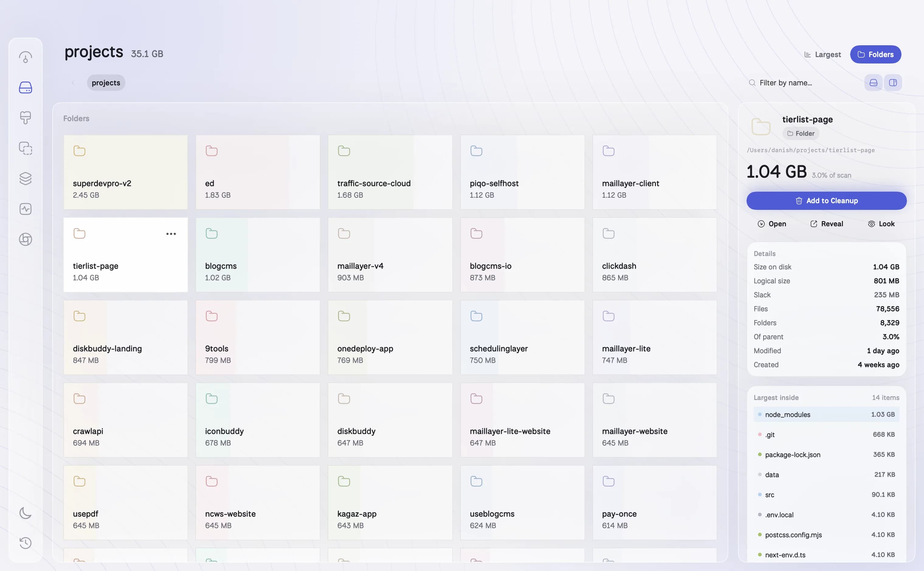Select .env.local in Largest inside
Image resolution: width=924 pixels, height=571 pixels.
pos(826,515)
